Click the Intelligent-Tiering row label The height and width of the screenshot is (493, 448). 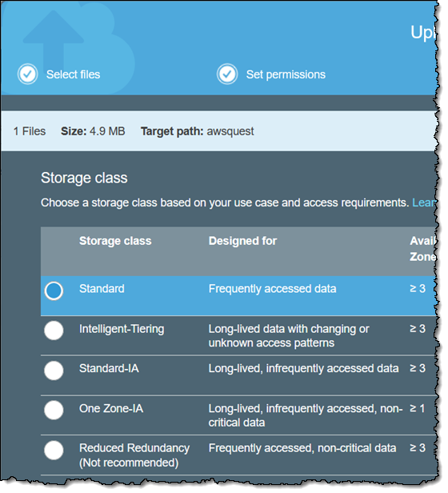click(x=122, y=329)
